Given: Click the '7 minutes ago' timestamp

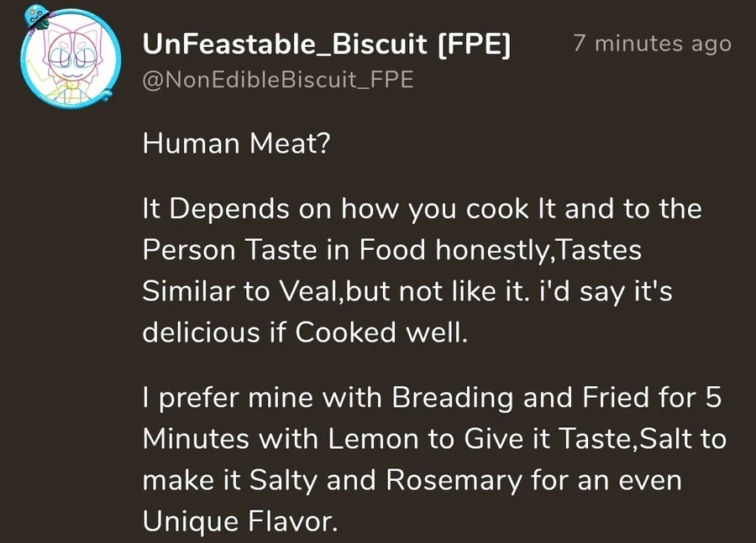Looking at the screenshot, I should click(653, 44).
